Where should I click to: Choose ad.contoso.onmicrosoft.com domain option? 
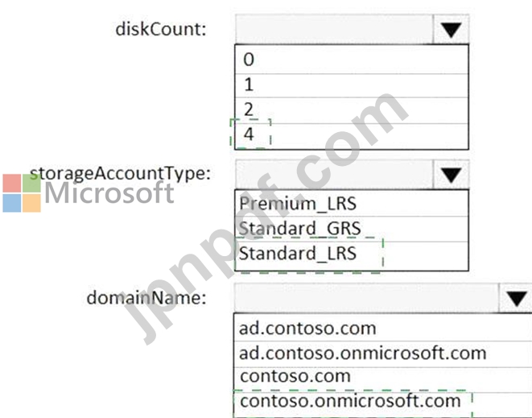coord(383,354)
